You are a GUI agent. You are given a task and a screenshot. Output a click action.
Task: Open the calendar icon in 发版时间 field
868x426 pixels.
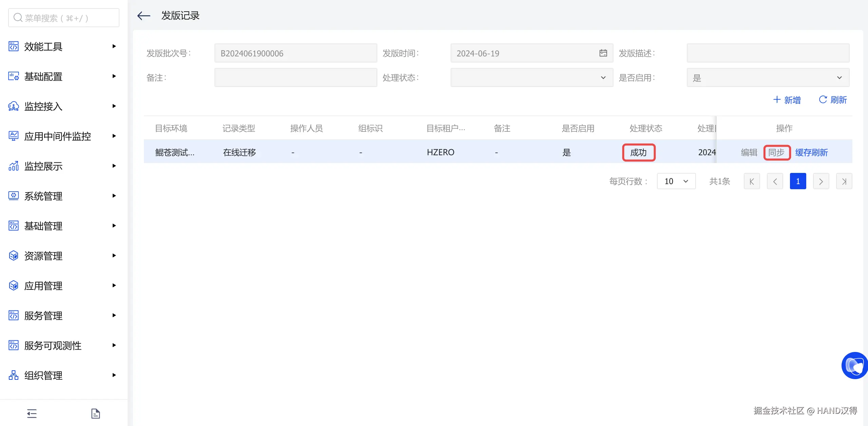(x=603, y=53)
